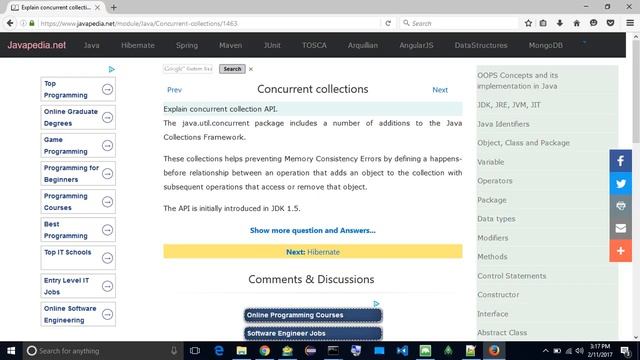This screenshot has height=360, width=640.
Task: Launch Microsoft Edge from the taskbar
Action: tap(219, 351)
